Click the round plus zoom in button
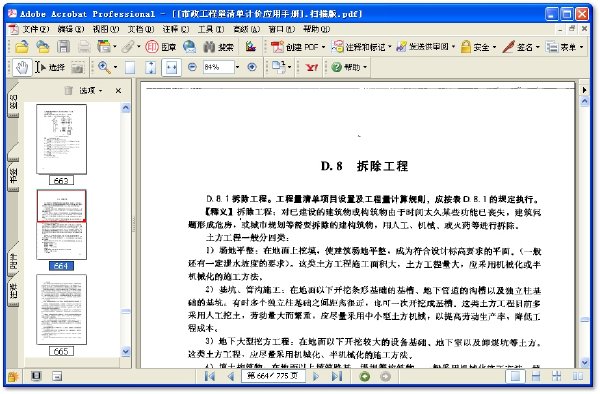This screenshot has width=600, height=394. point(252,67)
